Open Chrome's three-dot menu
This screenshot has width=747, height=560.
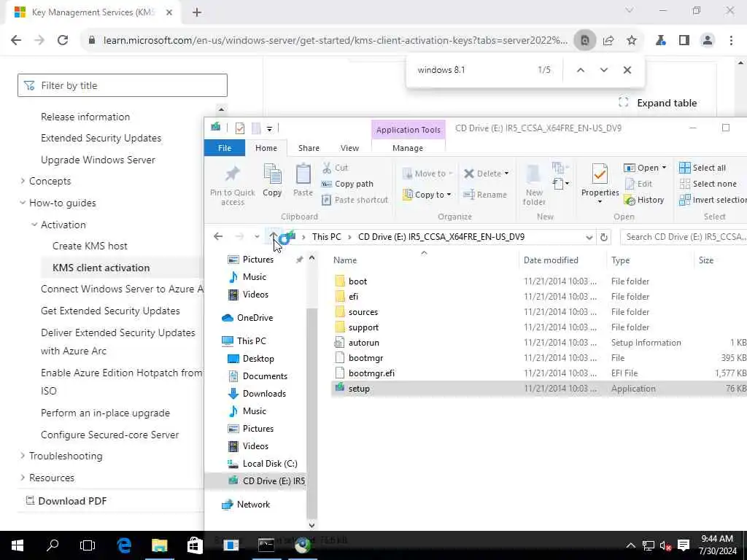click(731, 41)
